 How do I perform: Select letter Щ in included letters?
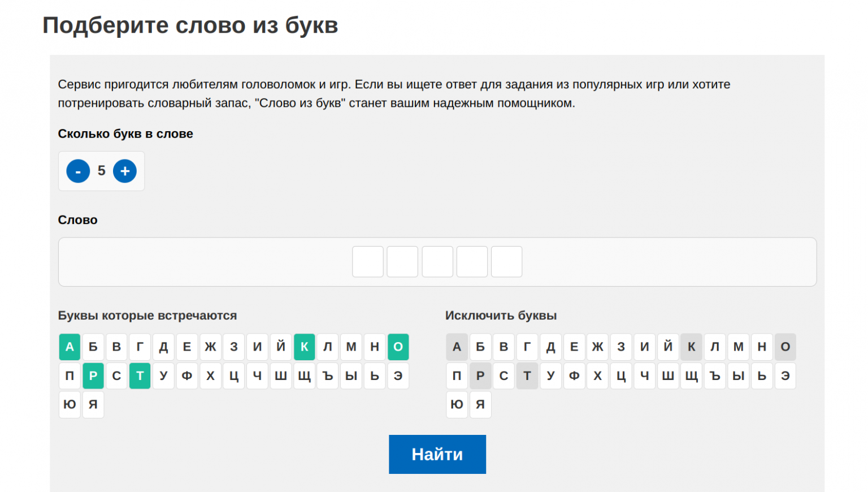click(x=304, y=376)
